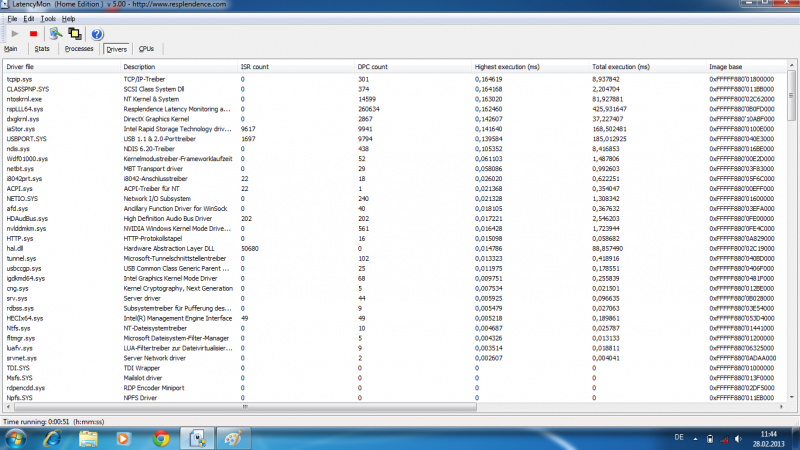Select the Ntfs.sys row

click(x=395, y=328)
